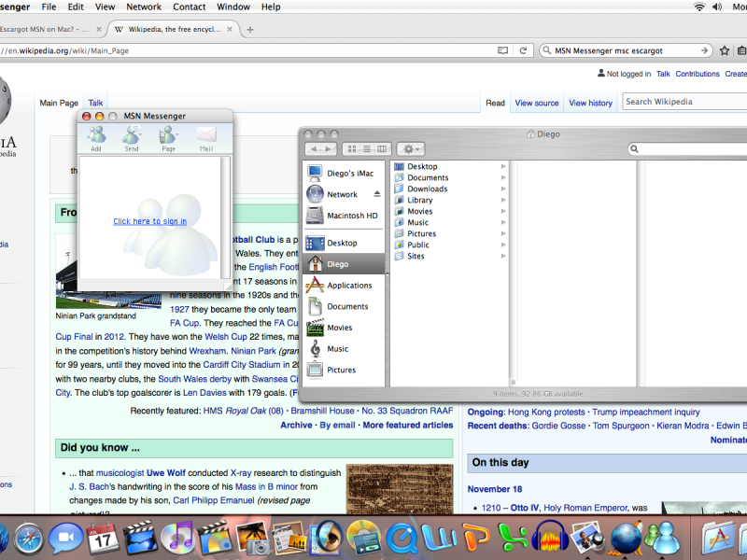
Task: Open the Uwe Wolf link in Did you know
Action: pos(166,473)
